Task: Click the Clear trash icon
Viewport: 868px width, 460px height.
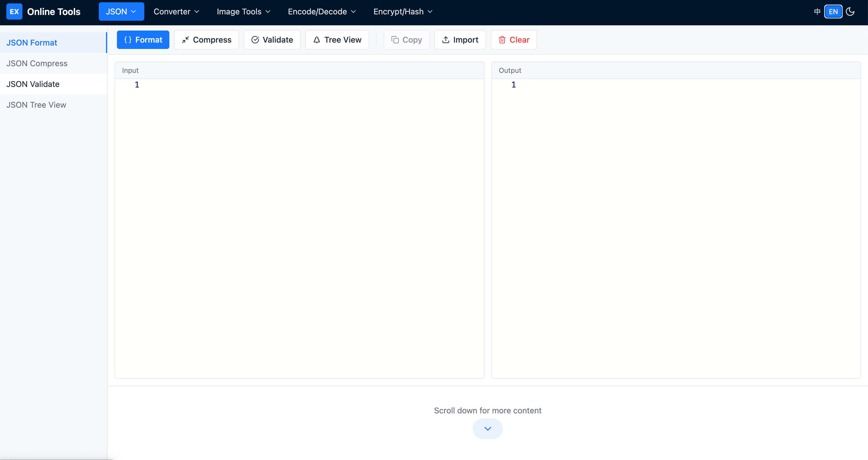Action: coord(503,39)
